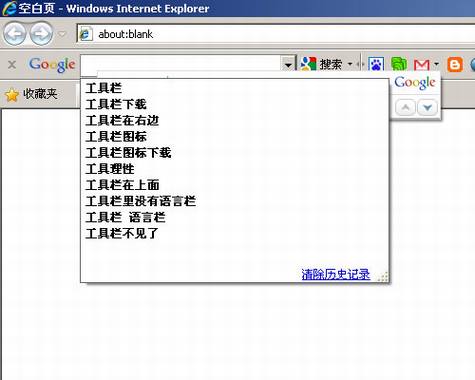The width and height of the screenshot is (475, 380).
Task: Expand the Gmail dropdown arrow
Action: coord(436,64)
